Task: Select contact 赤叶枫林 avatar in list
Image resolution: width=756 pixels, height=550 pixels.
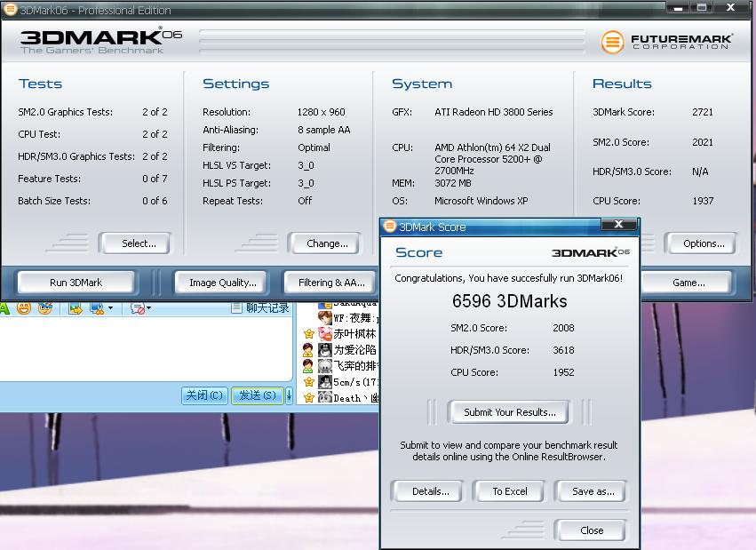Action: point(324,333)
